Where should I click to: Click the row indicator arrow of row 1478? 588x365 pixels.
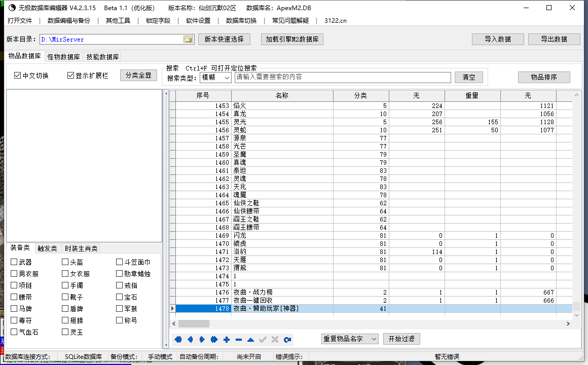pos(172,308)
